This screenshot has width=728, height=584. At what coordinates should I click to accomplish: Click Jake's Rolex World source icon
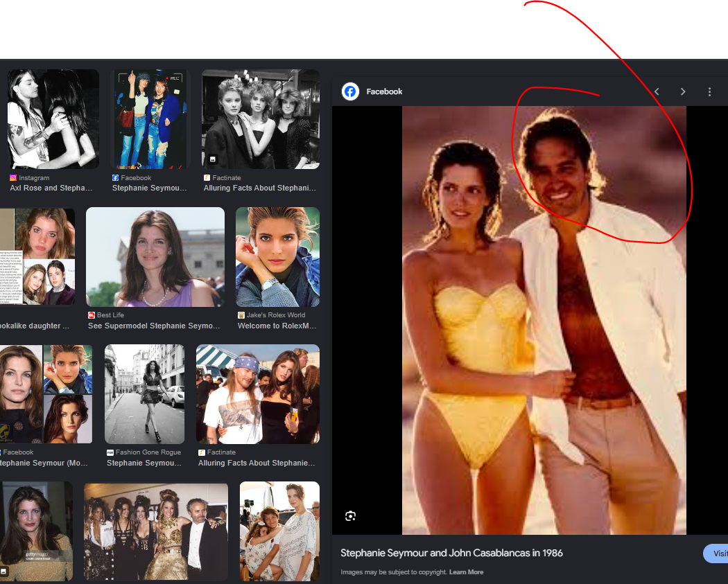tap(241, 315)
